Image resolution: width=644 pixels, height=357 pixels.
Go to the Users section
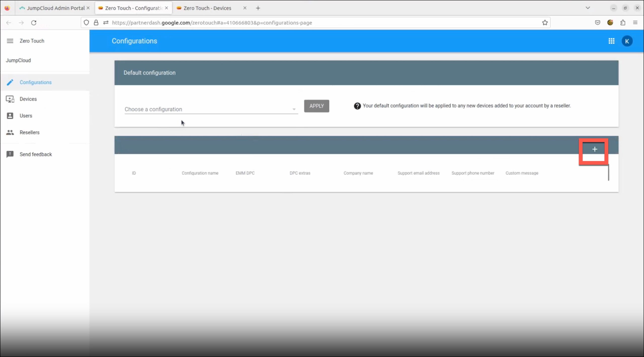click(x=26, y=116)
